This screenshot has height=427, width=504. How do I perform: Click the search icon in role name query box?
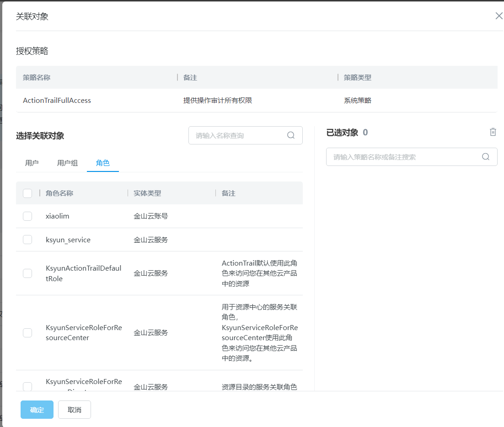coord(291,135)
